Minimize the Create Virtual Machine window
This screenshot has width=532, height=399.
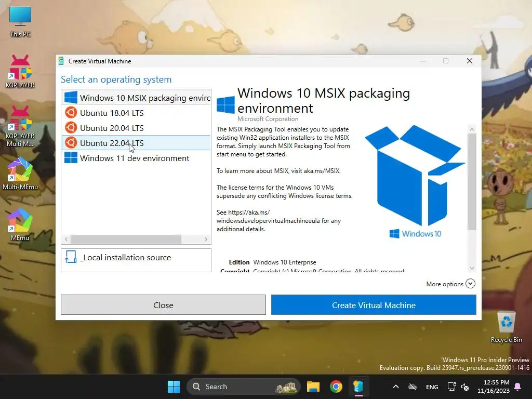[422, 61]
